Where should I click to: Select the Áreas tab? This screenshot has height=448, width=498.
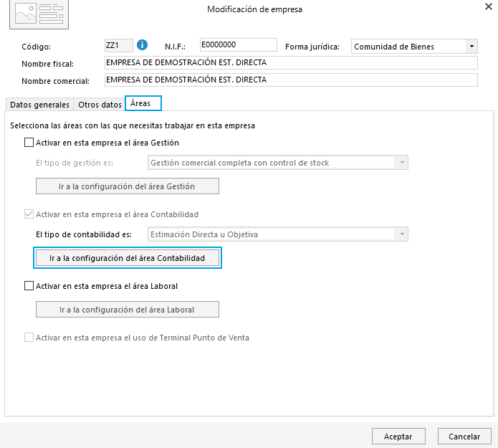[143, 103]
